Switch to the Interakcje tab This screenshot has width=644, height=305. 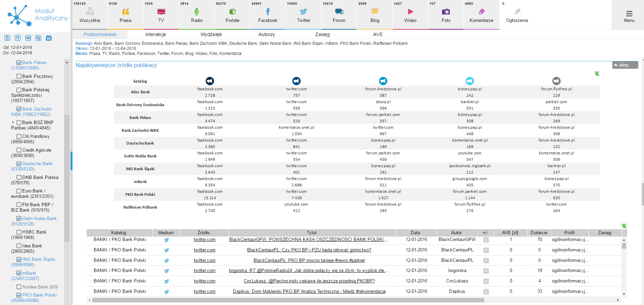pyautogui.click(x=155, y=34)
